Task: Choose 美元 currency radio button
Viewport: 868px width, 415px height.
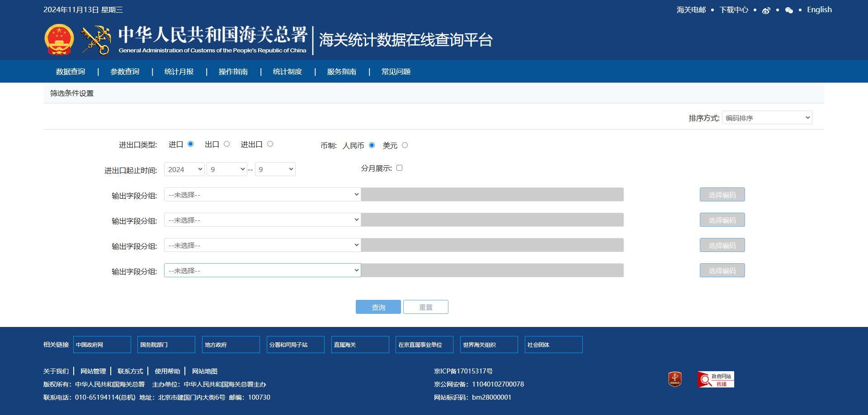Action: (405, 145)
